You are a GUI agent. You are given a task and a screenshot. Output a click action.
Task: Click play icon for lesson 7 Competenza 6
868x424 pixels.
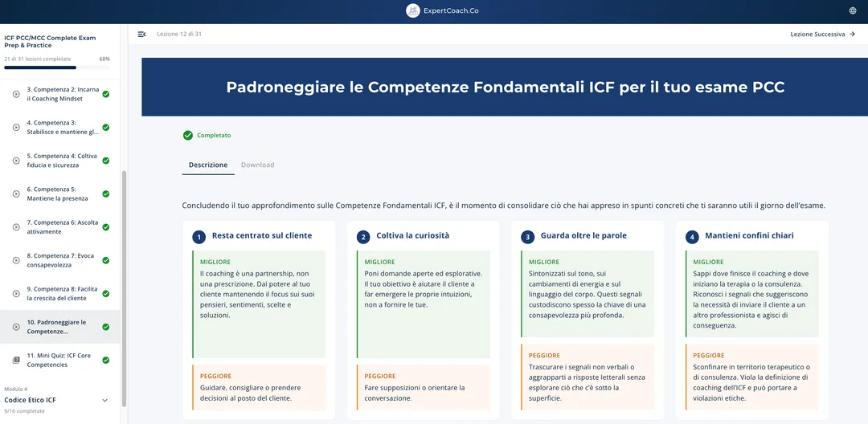pyautogui.click(x=16, y=227)
